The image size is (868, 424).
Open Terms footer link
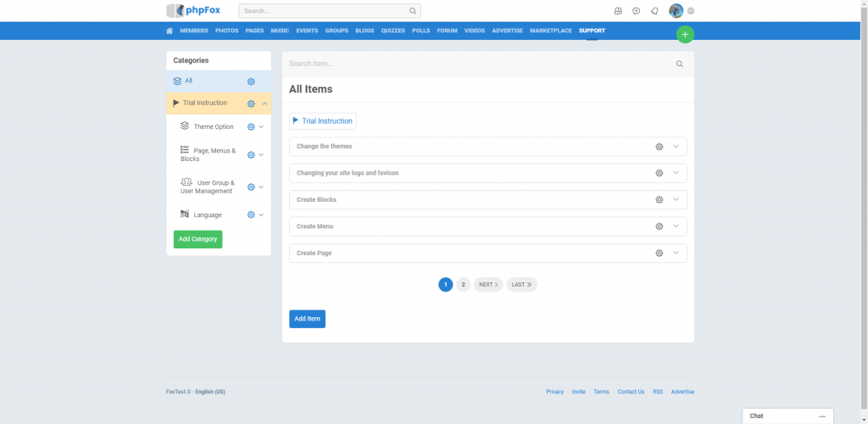click(x=601, y=392)
